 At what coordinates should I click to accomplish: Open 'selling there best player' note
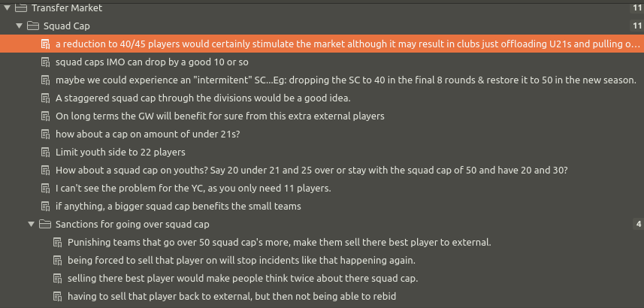pos(242,279)
